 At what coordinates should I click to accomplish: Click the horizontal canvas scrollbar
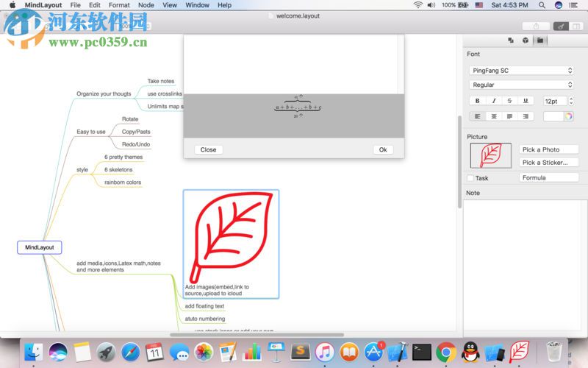(x=257, y=335)
